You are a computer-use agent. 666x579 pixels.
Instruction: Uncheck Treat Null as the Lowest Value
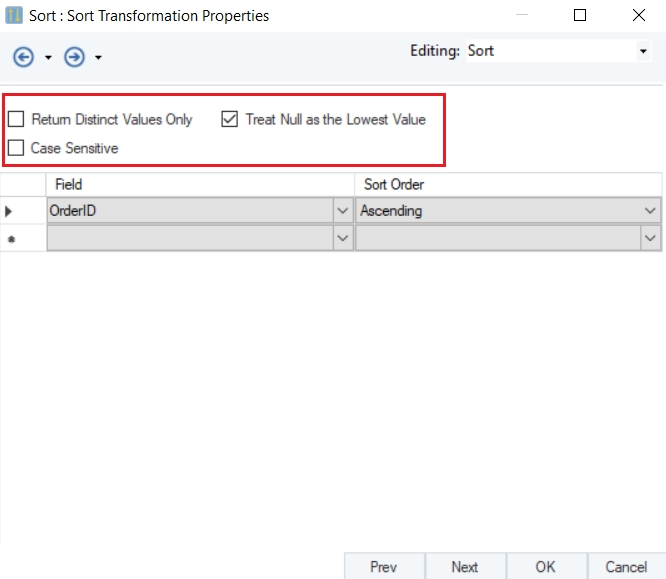point(230,120)
